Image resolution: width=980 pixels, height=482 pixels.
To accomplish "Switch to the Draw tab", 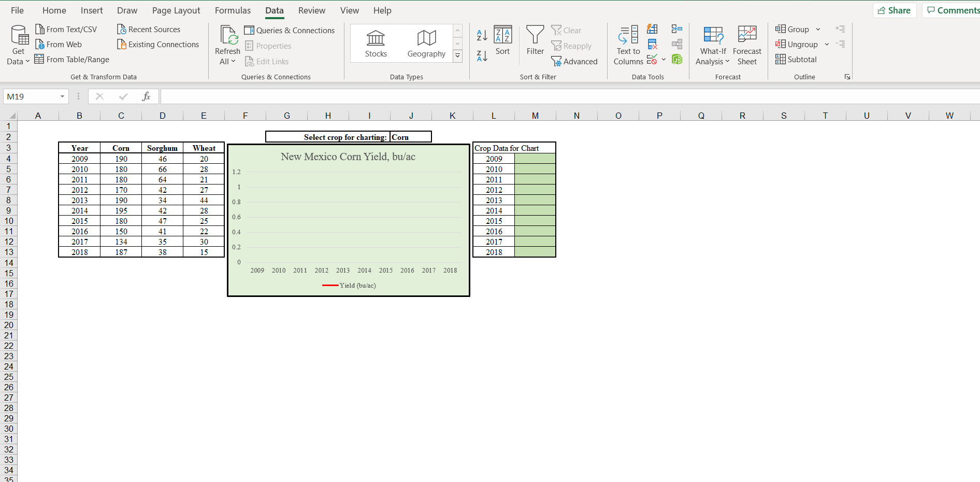I will pyautogui.click(x=127, y=10).
